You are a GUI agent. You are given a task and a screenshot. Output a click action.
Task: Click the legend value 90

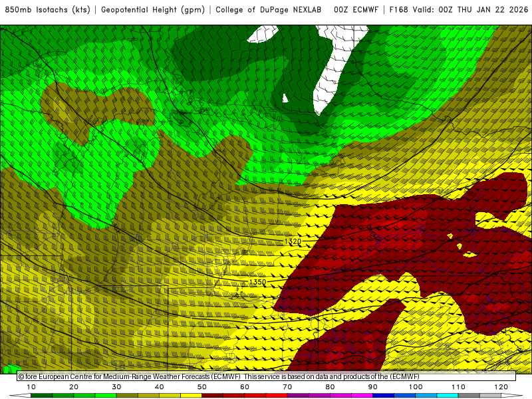click(x=373, y=387)
